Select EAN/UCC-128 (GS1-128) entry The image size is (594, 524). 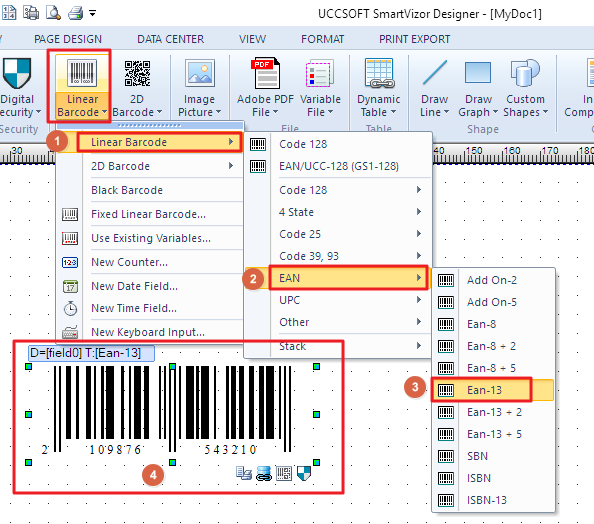pyautogui.click(x=338, y=166)
